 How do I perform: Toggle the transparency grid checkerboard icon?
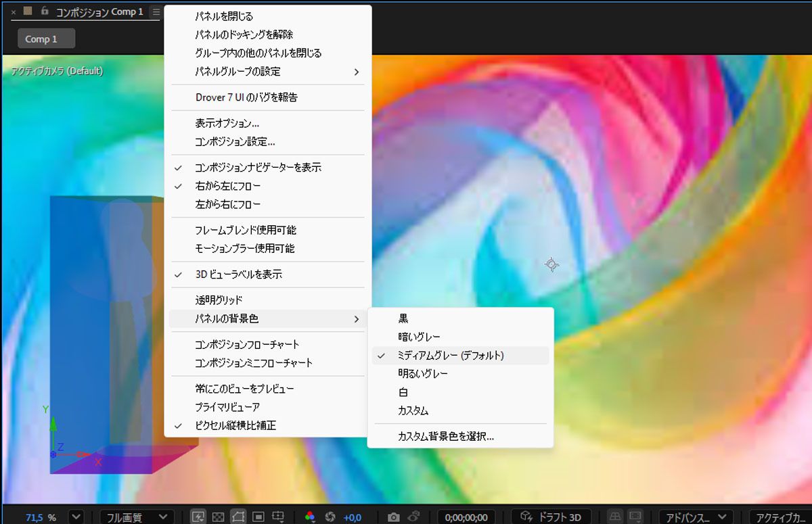pyautogui.click(x=218, y=516)
